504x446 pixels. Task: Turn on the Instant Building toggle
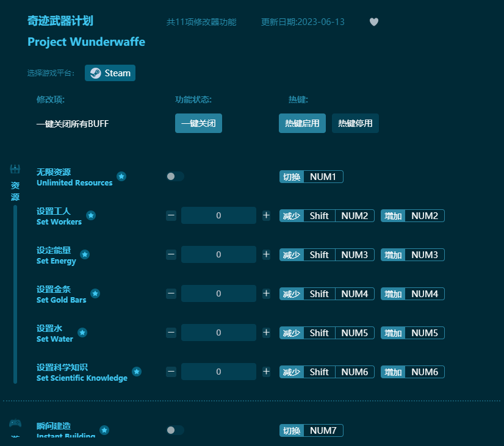click(175, 430)
